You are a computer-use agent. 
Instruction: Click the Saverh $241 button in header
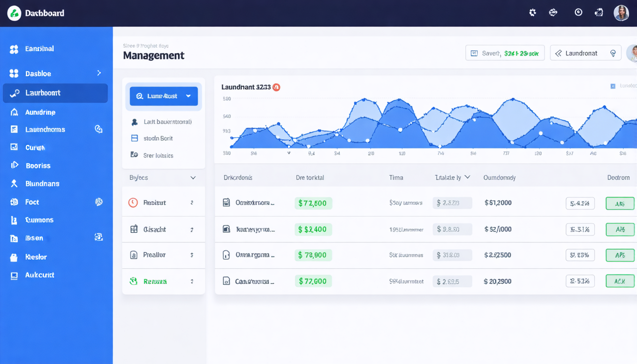505,53
